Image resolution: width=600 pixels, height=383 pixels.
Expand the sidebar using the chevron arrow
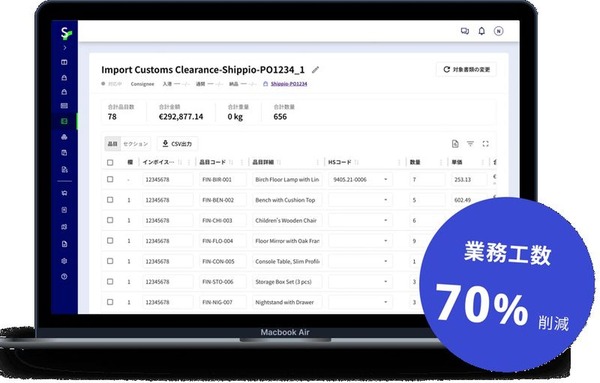tap(65, 48)
